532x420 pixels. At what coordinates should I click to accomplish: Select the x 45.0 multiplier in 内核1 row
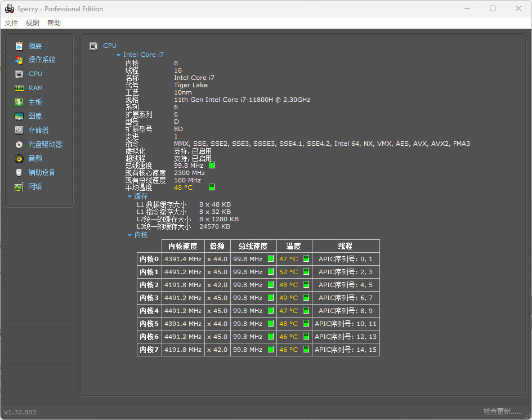click(217, 272)
